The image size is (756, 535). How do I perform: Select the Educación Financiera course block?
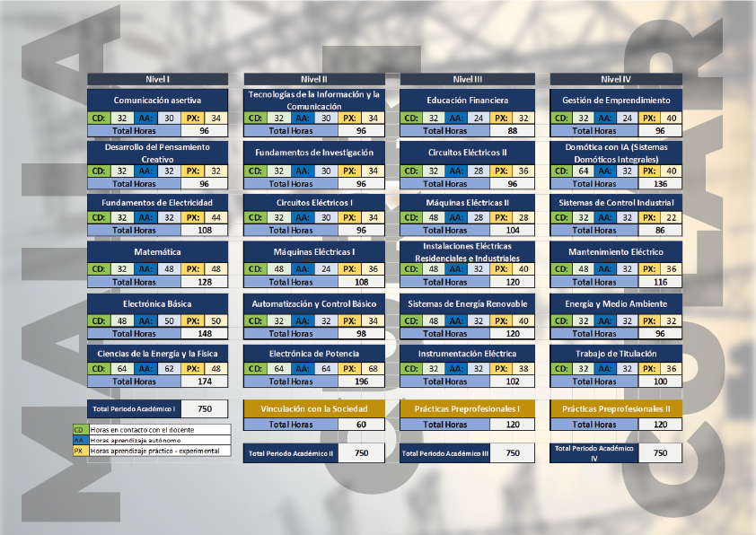[467, 100]
